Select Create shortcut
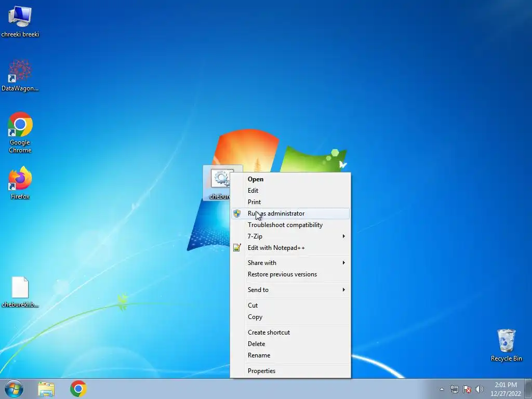 tap(290, 332)
